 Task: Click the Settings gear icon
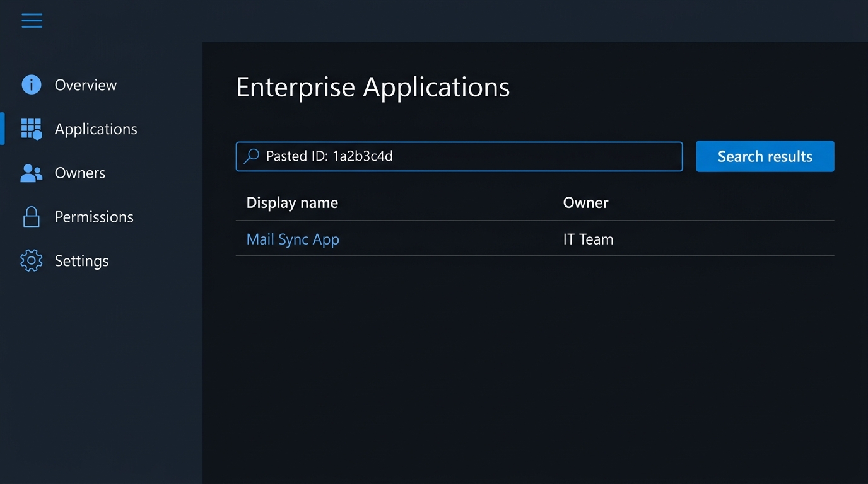coord(32,261)
